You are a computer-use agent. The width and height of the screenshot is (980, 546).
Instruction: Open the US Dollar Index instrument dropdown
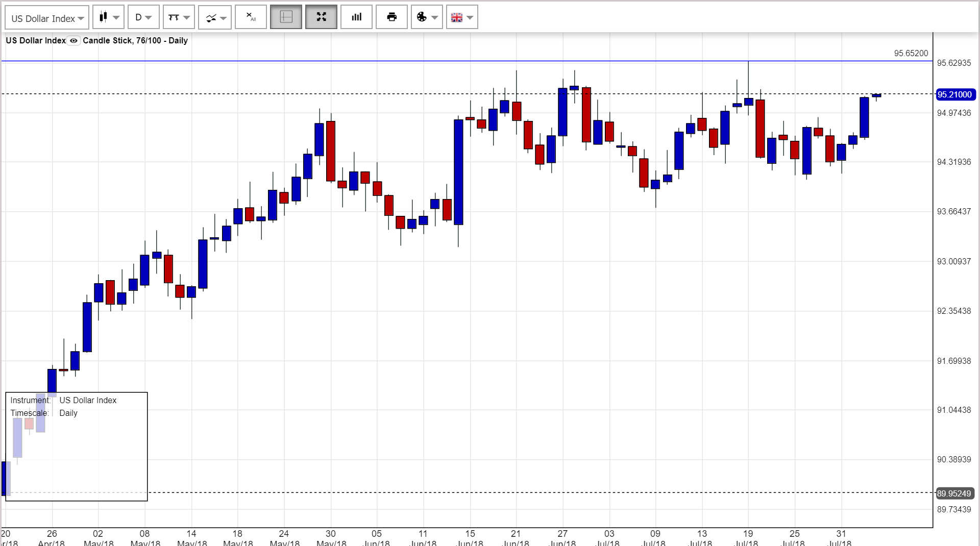[47, 18]
